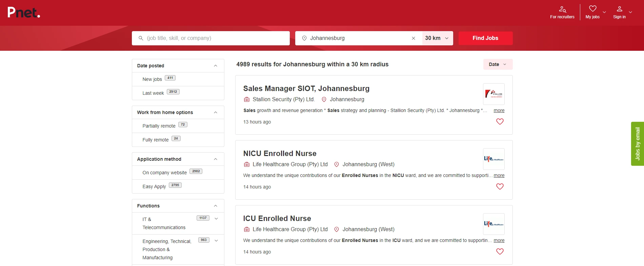The image size is (644, 266).
Task: Open Life Healthcare Group link on ICU job
Action: coord(290,229)
